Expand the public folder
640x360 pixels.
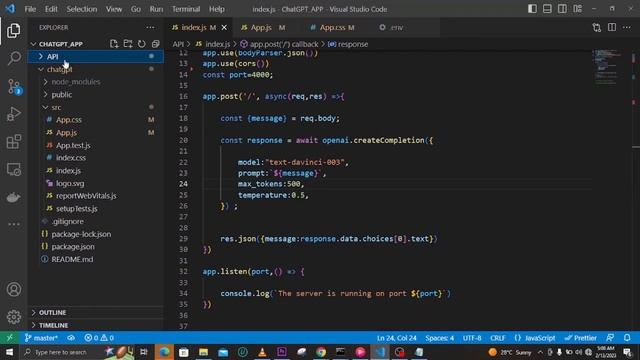click(x=96, y=94)
